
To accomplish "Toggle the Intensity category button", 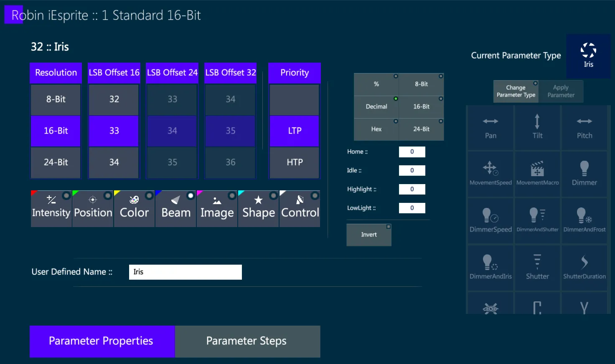I will point(51,209).
